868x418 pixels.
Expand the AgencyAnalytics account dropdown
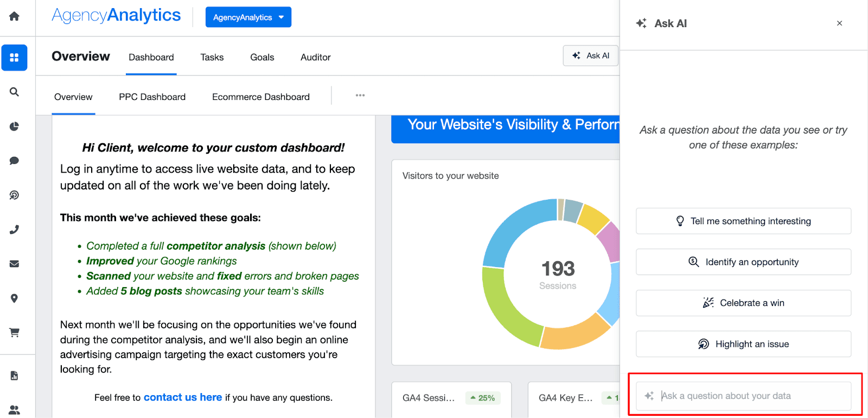point(248,17)
